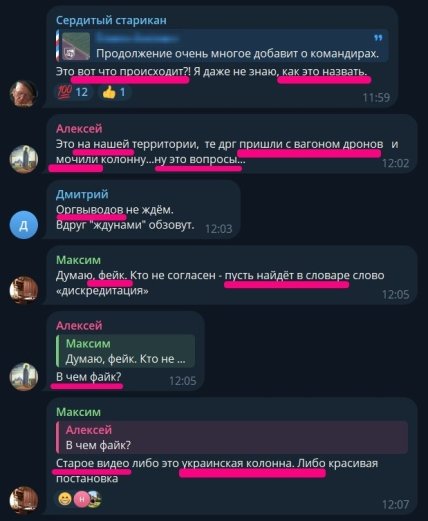Click the 100 emoji reaction with 12
Viewport: 428px width, 521px height.
pos(73,92)
